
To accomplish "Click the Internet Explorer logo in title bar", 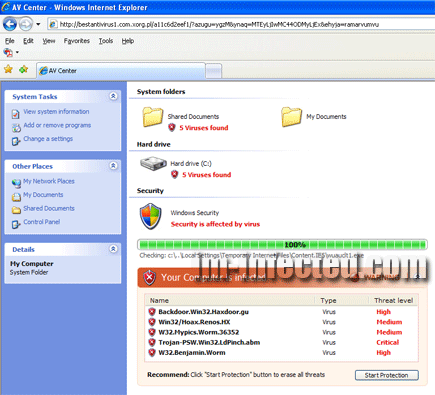I will coord(5,7).
